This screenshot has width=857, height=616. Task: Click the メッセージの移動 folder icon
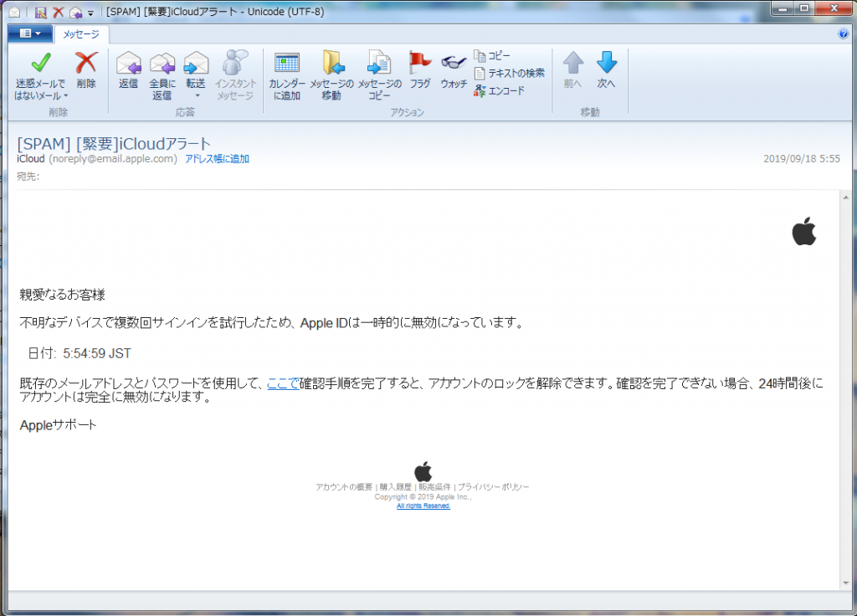coord(331,64)
